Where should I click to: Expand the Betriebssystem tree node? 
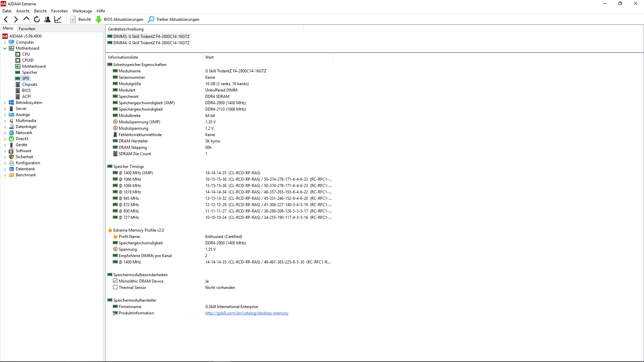[5, 103]
